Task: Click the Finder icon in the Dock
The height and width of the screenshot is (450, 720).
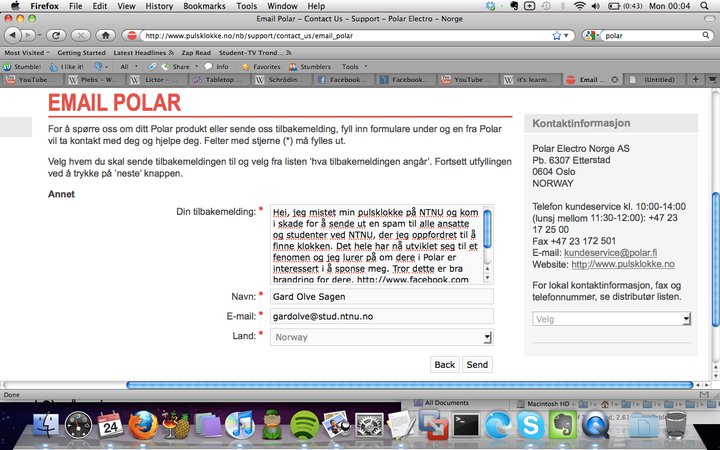Action: (46, 425)
